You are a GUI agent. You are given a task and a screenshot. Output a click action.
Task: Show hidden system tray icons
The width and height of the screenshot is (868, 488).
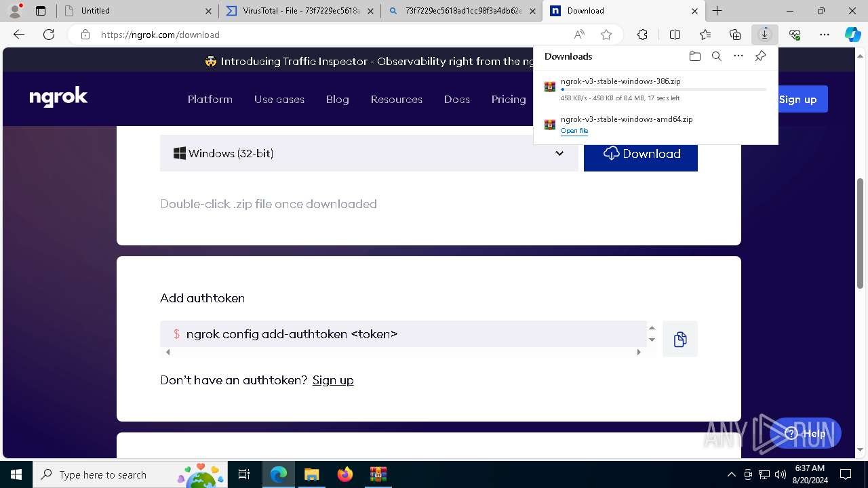(x=731, y=474)
